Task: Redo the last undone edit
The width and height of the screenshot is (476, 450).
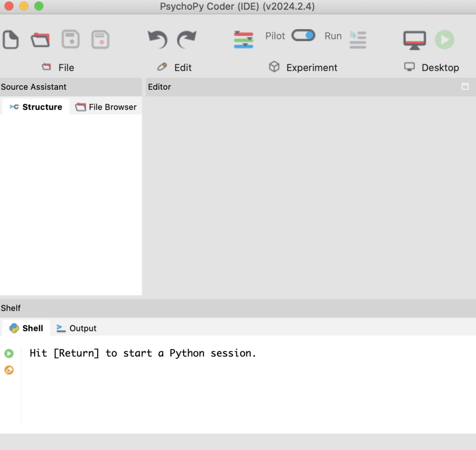Action: [187, 40]
